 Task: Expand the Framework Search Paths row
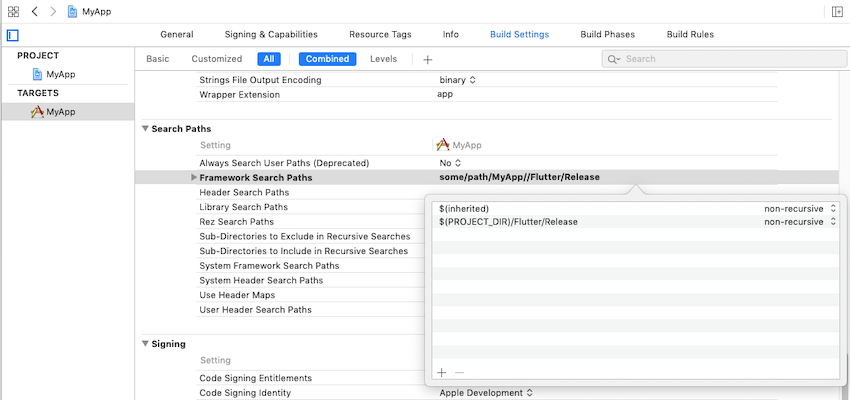click(194, 177)
